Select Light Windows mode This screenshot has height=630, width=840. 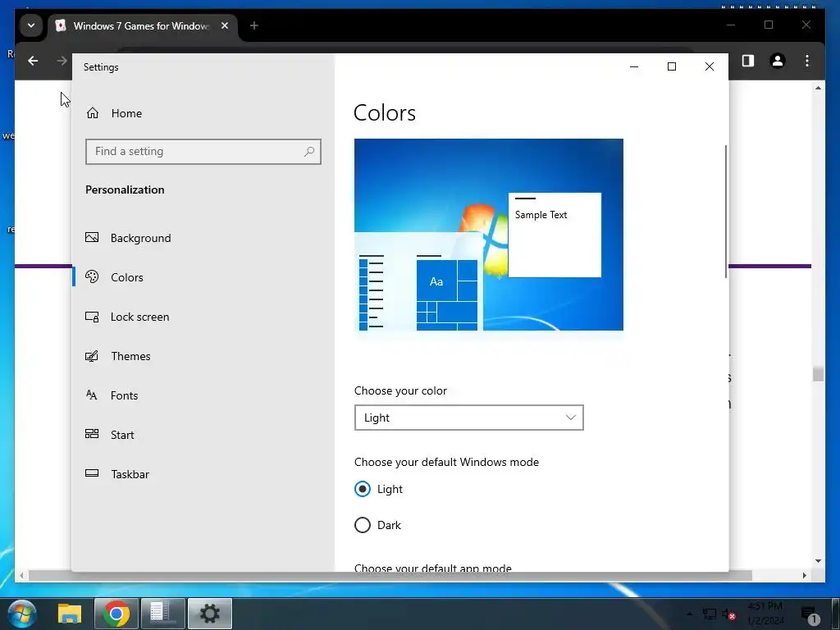pos(363,489)
